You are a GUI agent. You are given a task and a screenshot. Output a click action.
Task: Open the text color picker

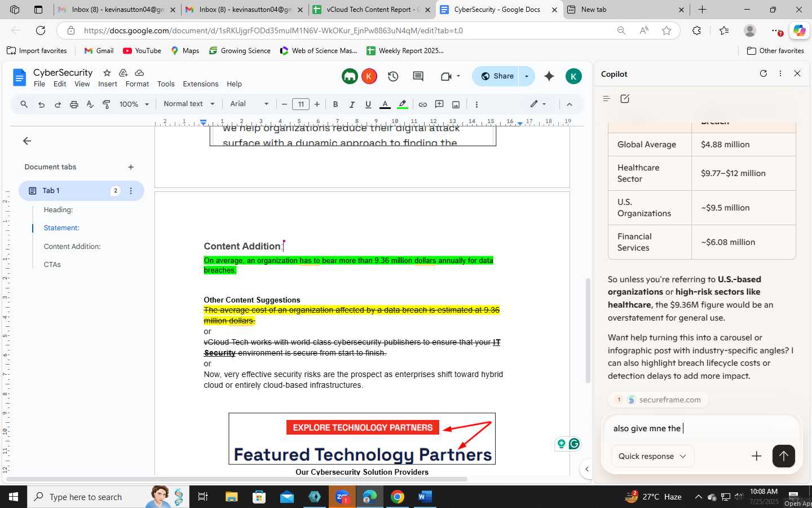(385, 104)
